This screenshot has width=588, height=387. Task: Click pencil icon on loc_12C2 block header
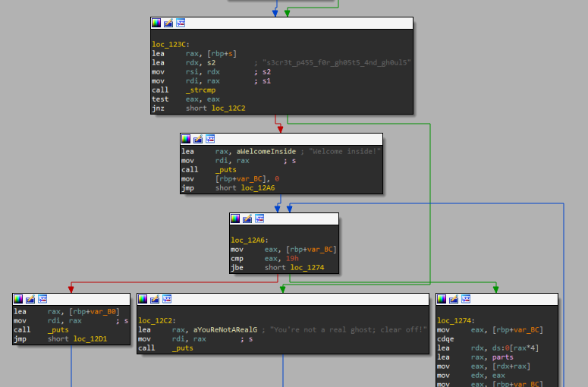(x=155, y=299)
